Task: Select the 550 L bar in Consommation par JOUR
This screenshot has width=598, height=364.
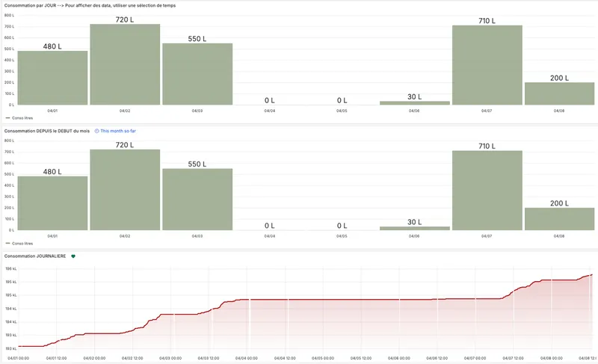Action: point(197,74)
